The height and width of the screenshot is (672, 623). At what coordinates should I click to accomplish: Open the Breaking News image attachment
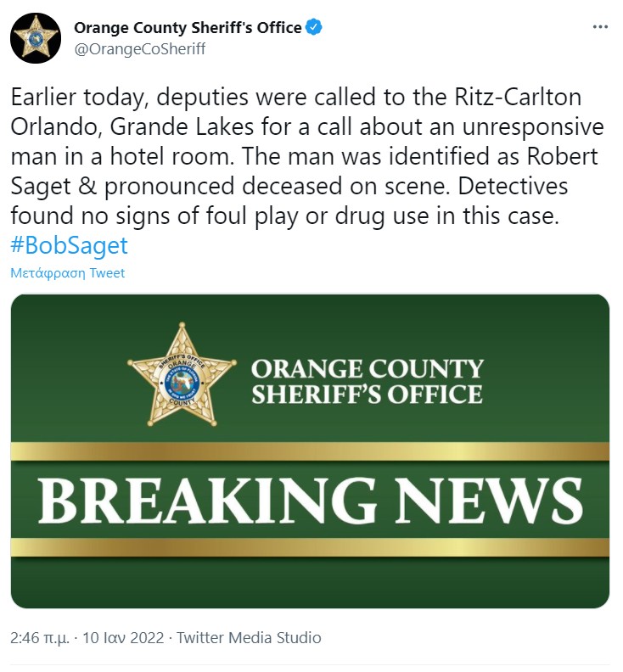tap(310, 451)
